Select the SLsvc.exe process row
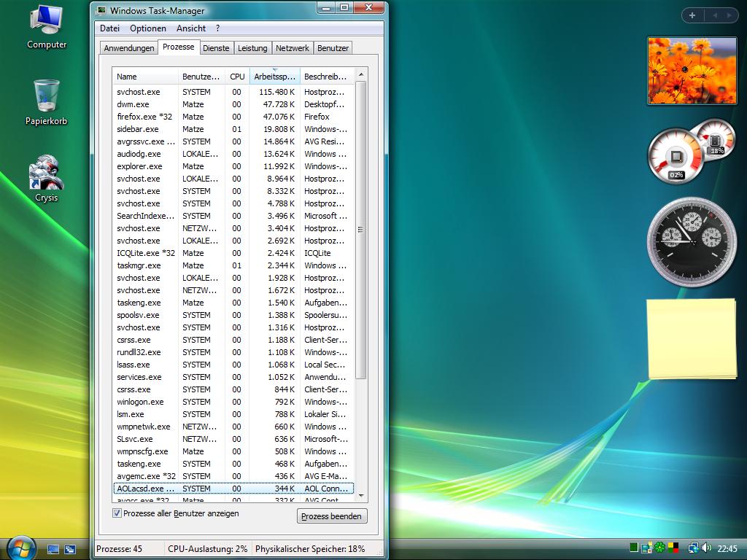Viewport: 747px width, 560px height. (233, 438)
